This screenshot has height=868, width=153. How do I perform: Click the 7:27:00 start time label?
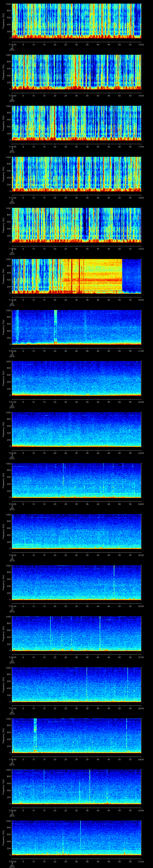pos(12,708)
